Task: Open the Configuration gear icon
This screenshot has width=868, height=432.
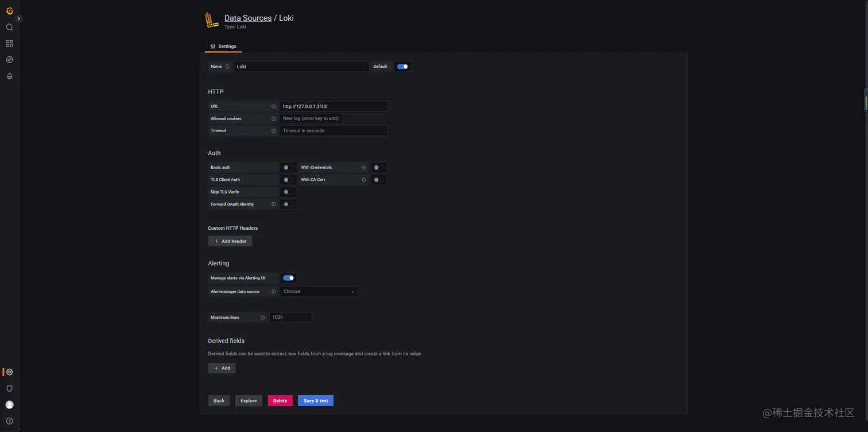Action: (9, 372)
